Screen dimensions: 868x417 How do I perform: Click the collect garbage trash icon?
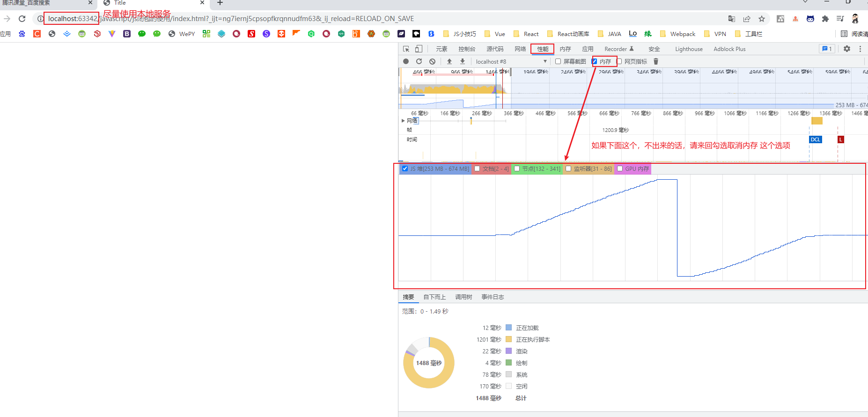point(656,61)
